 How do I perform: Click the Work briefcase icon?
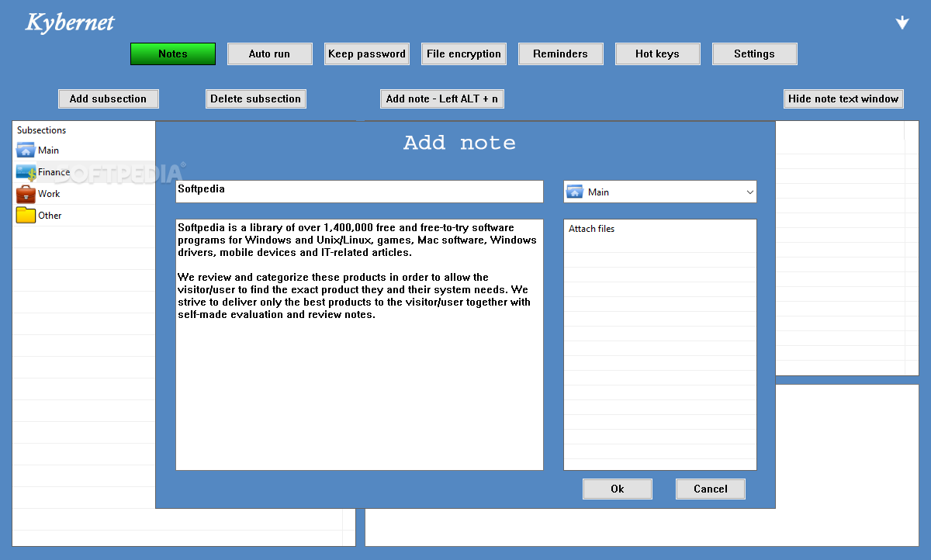(26, 194)
